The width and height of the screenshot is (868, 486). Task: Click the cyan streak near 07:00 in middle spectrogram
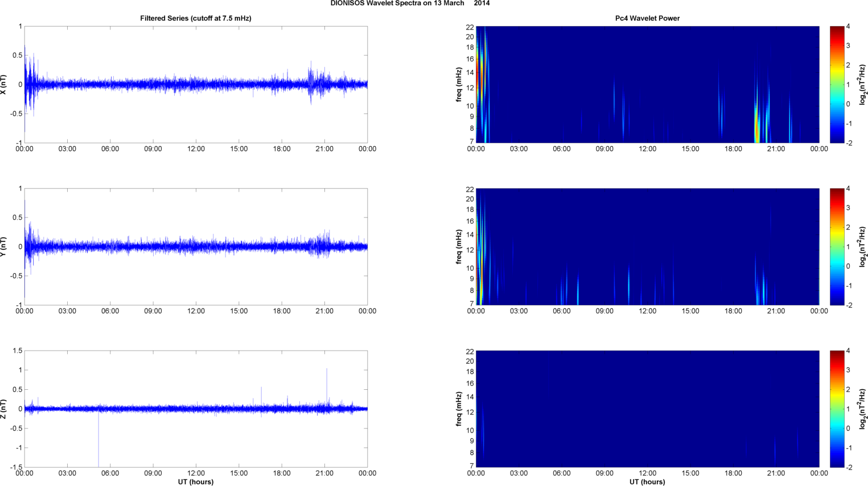pyautogui.click(x=578, y=290)
